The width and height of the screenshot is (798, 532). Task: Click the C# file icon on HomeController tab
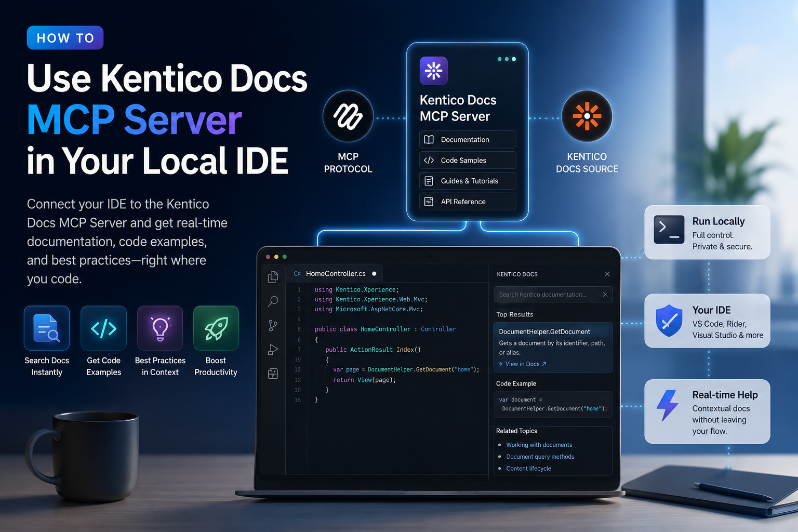pos(297,274)
